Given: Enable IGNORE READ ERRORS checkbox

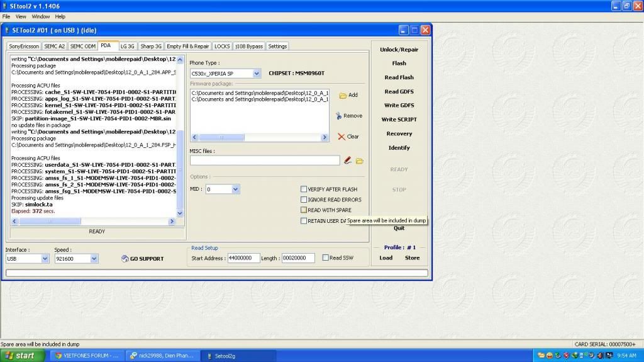Looking at the screenshot, I should coord(304,200).
